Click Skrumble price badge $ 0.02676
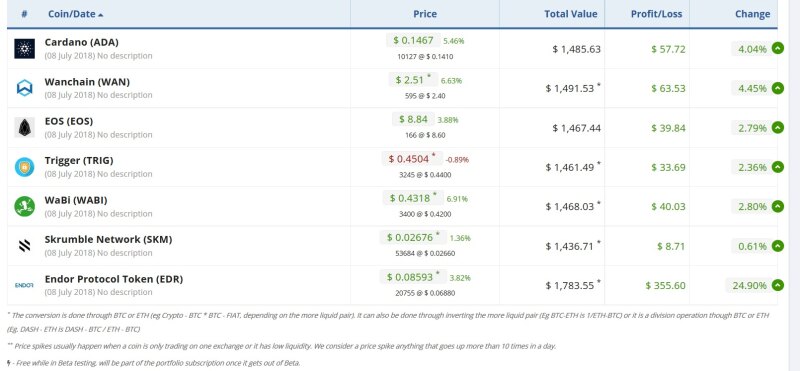 coord(413,237)
